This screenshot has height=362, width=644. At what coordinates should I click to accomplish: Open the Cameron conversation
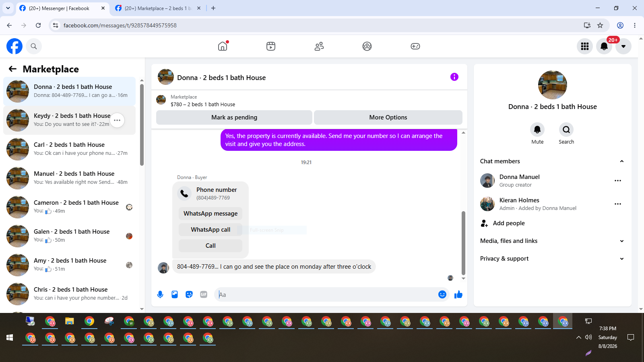coord(69,207)
